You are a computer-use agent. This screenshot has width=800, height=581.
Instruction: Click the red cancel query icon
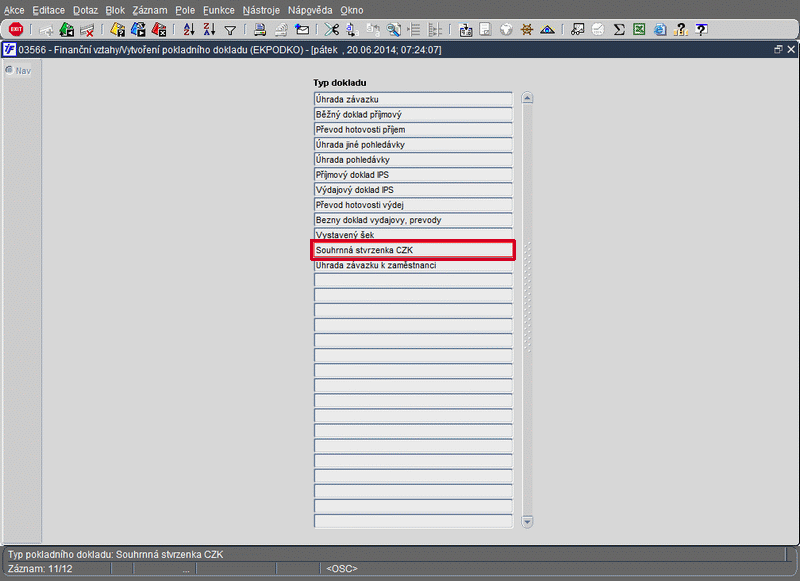coord(159,30)
